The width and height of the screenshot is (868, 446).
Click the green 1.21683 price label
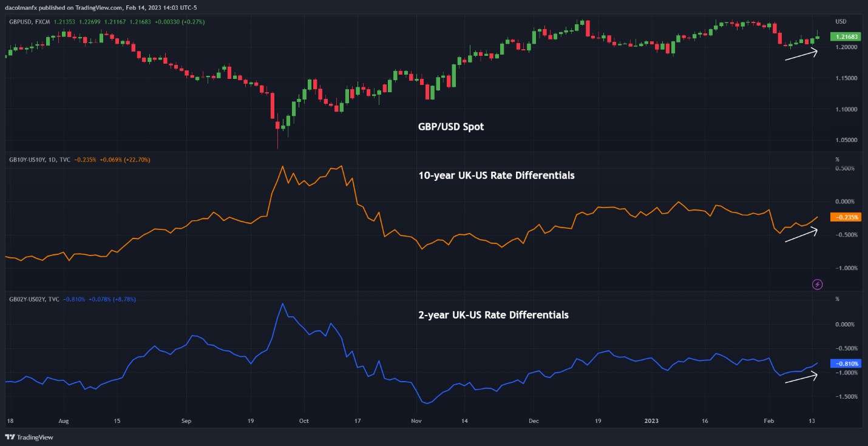[x=846, y=38]
